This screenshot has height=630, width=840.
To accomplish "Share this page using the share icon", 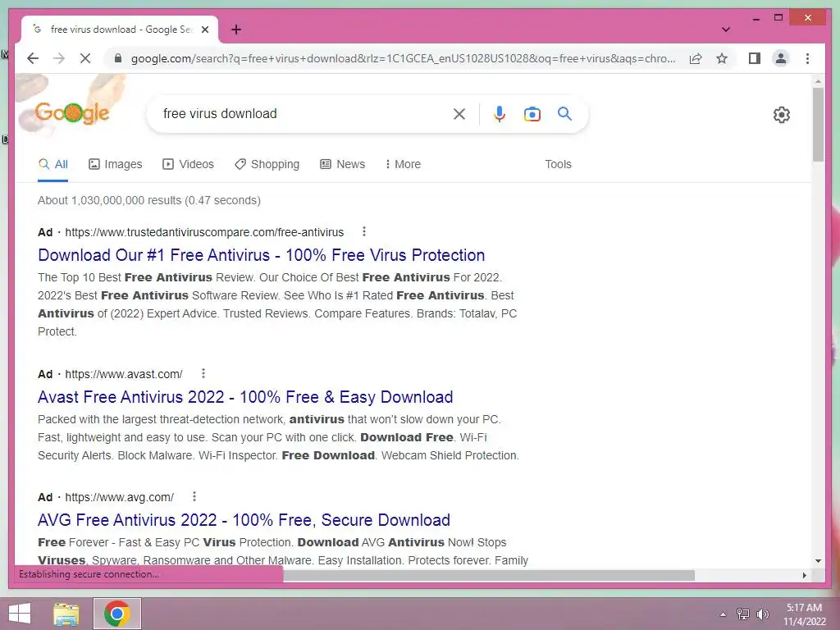I will click(696, 58).
